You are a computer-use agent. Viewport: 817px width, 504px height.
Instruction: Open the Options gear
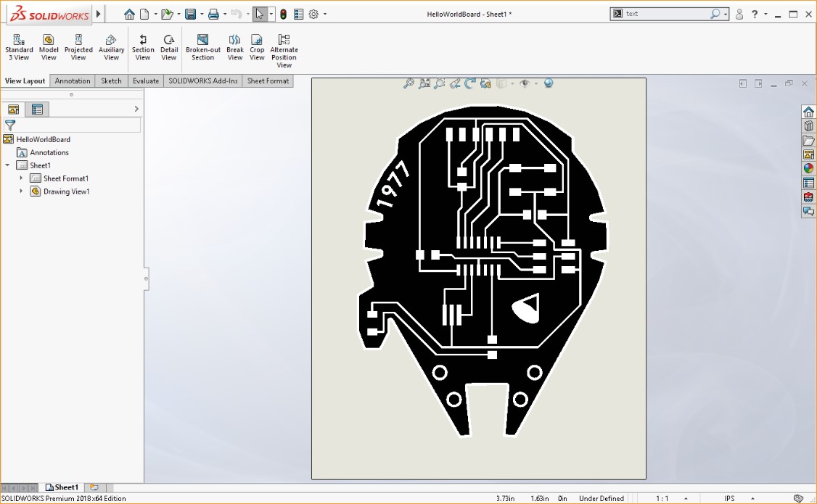(x=313, y=14)
